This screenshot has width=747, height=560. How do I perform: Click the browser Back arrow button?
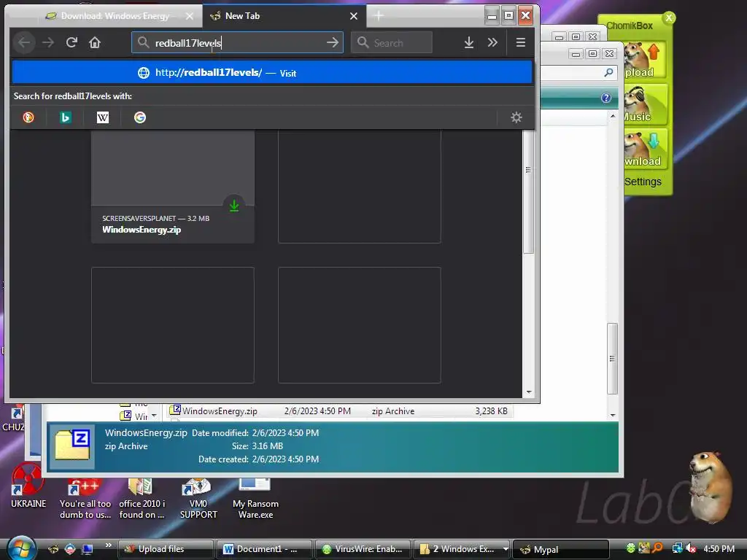click(x=24, y=43)
